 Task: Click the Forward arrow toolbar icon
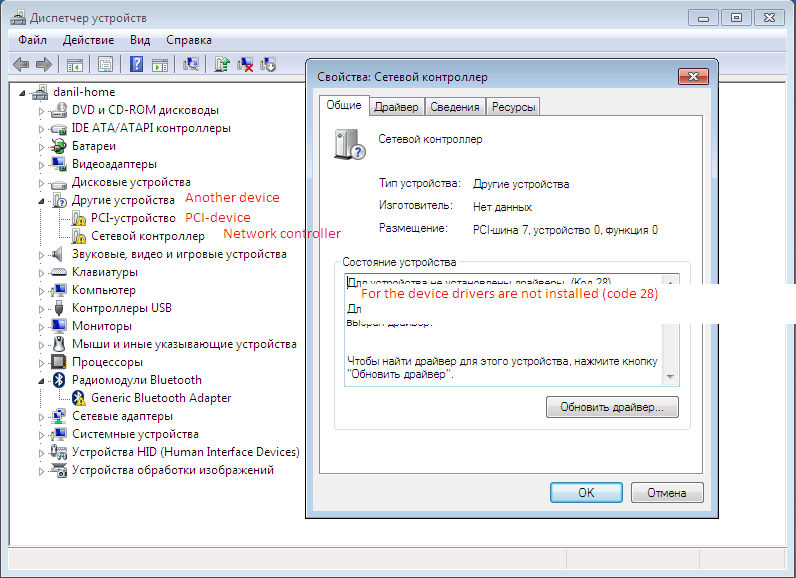(44, 64)
